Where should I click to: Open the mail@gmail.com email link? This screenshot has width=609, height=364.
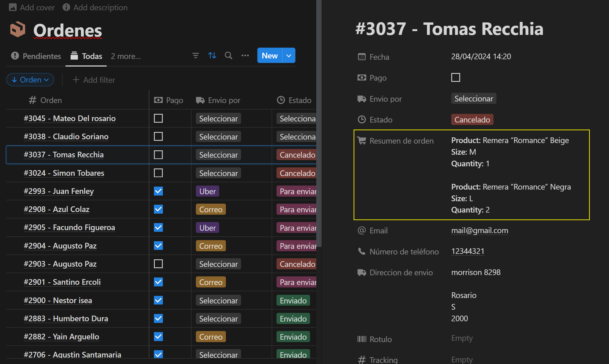(x=479, y=230)
